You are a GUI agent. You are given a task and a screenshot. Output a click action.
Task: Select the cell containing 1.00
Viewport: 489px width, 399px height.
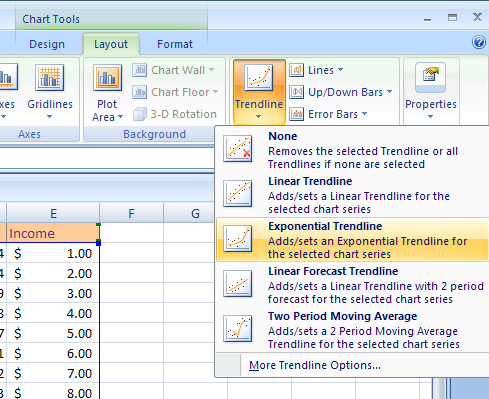pos(53,253)
